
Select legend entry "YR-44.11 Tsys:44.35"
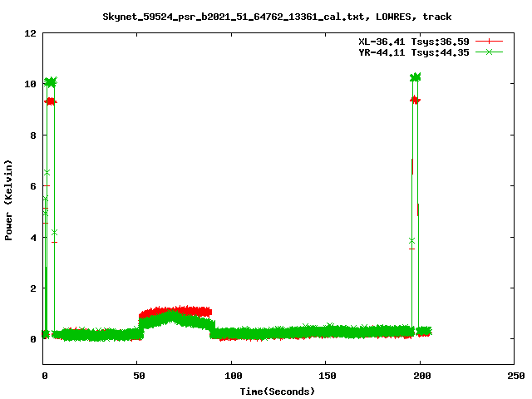[x=414, y=52]
